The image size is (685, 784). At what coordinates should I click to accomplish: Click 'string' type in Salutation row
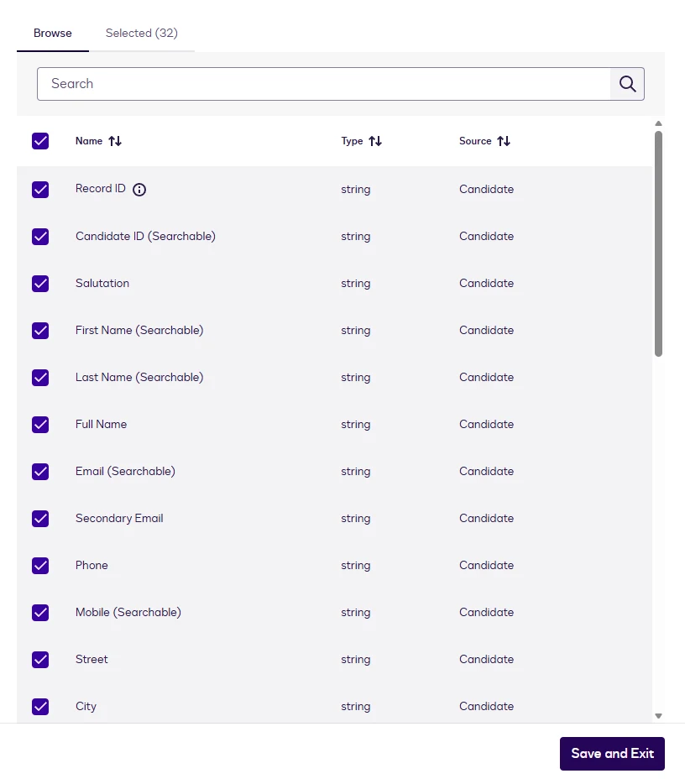[x=356, y=284]
